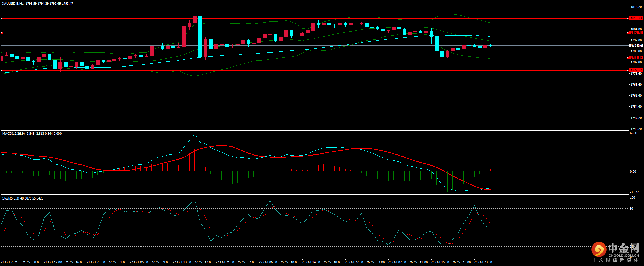The width and height of the screenshot is (644, 266).
Task: Click the 21 Oct 2021 date label
Action: click(9, 262)
